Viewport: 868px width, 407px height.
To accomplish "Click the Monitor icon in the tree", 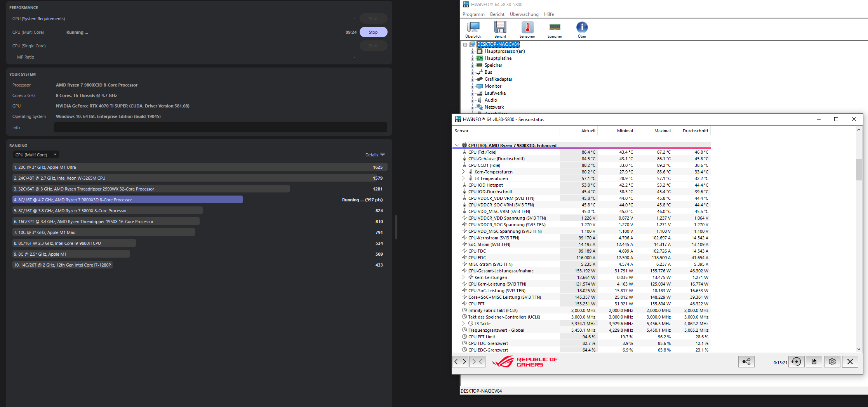I will 480,86.
